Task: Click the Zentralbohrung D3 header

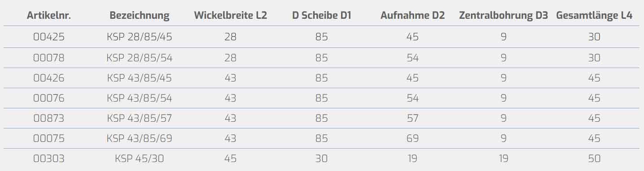Action: [x=503, y=16]
